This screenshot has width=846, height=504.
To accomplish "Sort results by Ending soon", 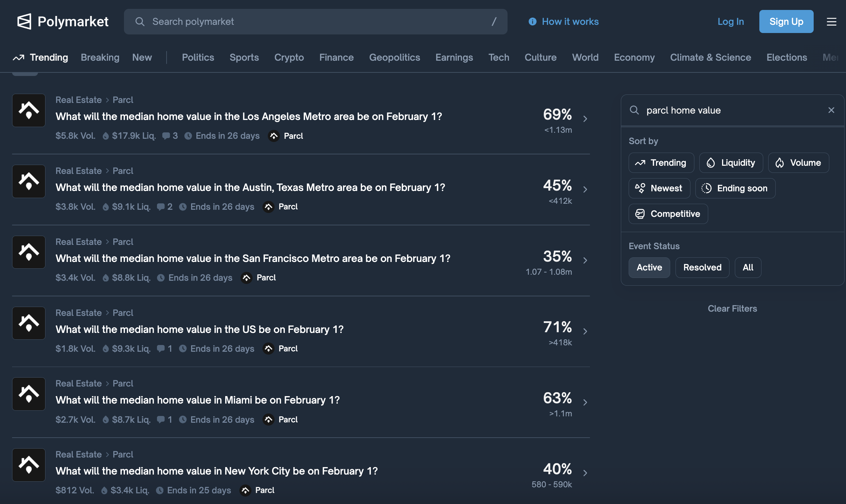I will click(735, 188).
